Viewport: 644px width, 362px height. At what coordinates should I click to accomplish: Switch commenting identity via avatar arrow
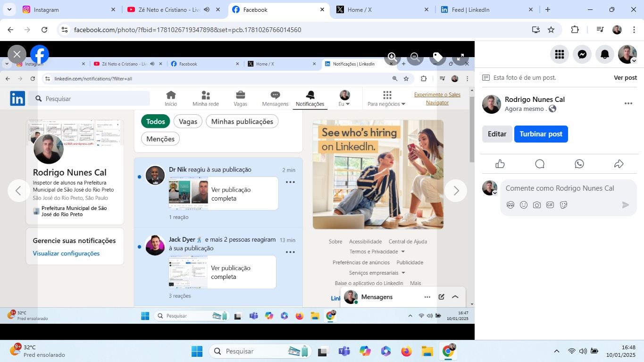point(495,193)
